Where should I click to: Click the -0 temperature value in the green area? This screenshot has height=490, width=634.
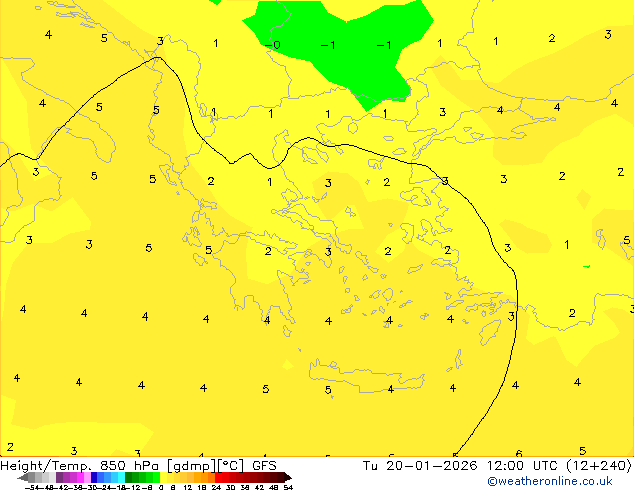tap(273, 45)
